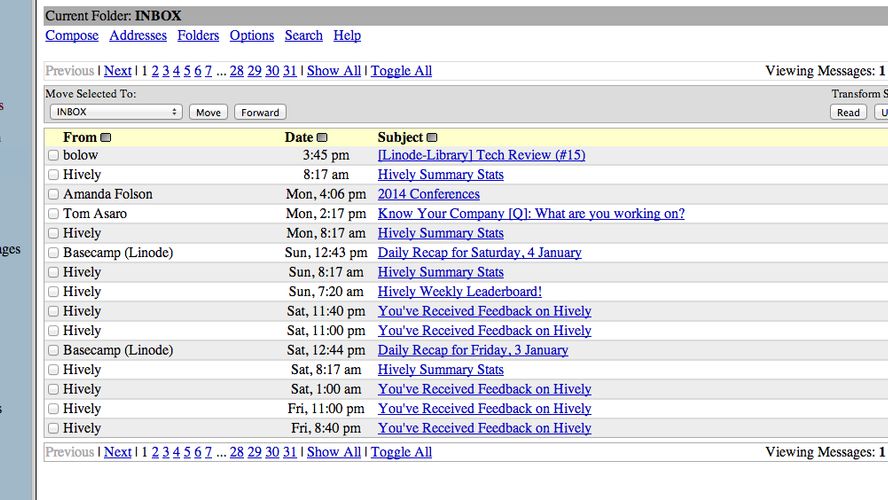
Task: Click the Forward button
Action: pyautogui.click(x=260, y=112)
